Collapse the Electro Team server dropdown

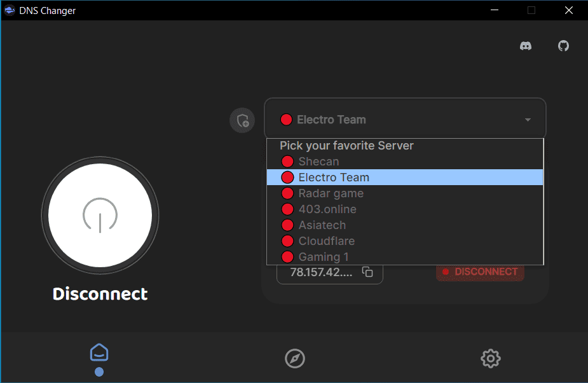click(x=405, y=119)
